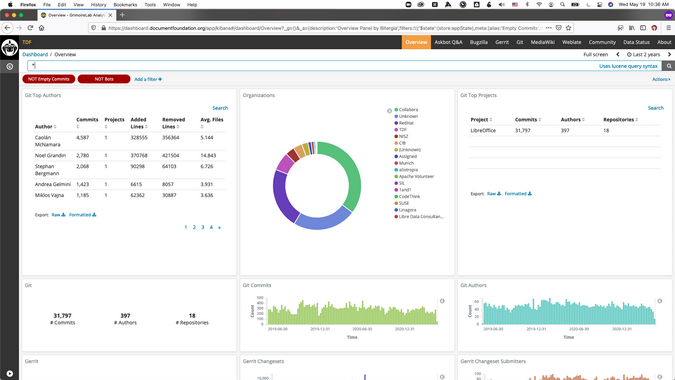Go to next page arrow in Git Top Authors
The width and height of the screenshot is (675, 380).
[x=220, y=227]
